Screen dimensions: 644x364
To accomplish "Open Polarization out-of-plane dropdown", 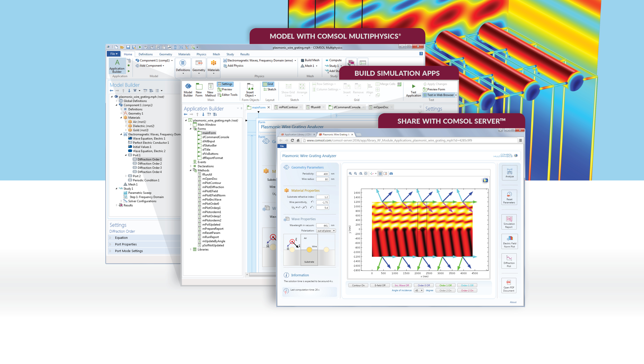I will pyautogui.click(x=326, y=231).
